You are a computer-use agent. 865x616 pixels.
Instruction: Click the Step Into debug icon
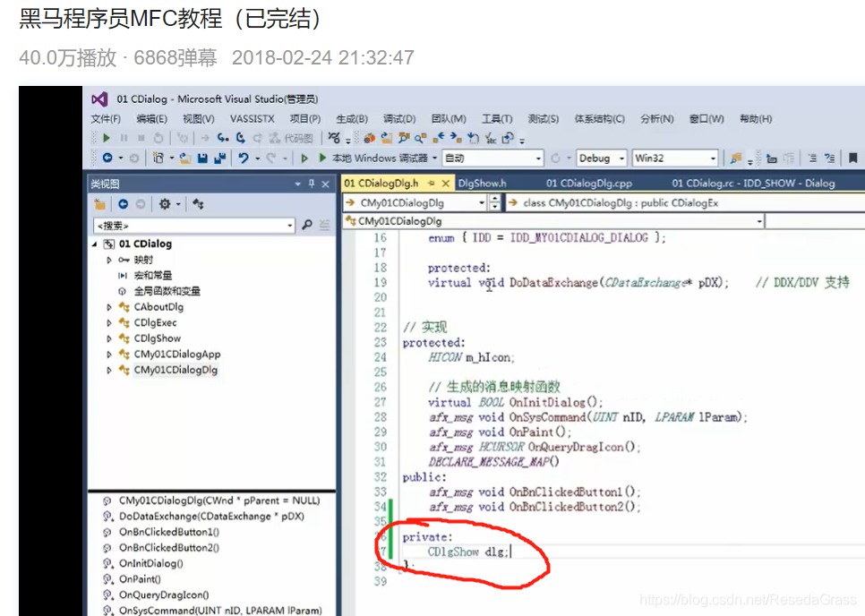pyautogui.click(x=222, y=138)
